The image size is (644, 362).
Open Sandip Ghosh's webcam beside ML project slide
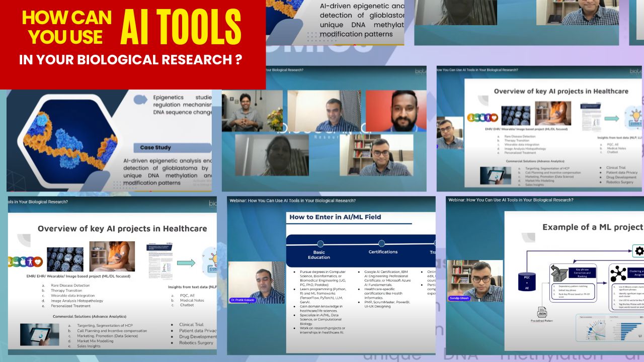[x=475, y=281]
